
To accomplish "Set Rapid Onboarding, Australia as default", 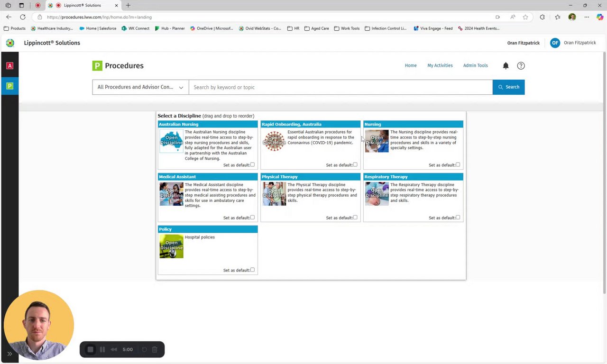I will [355, 165].
